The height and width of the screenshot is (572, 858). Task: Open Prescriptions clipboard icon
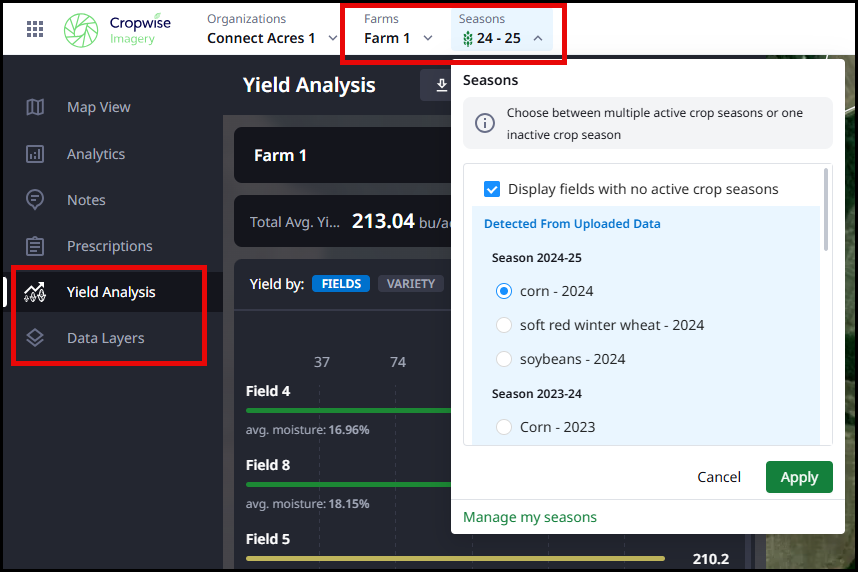point(35,246)
